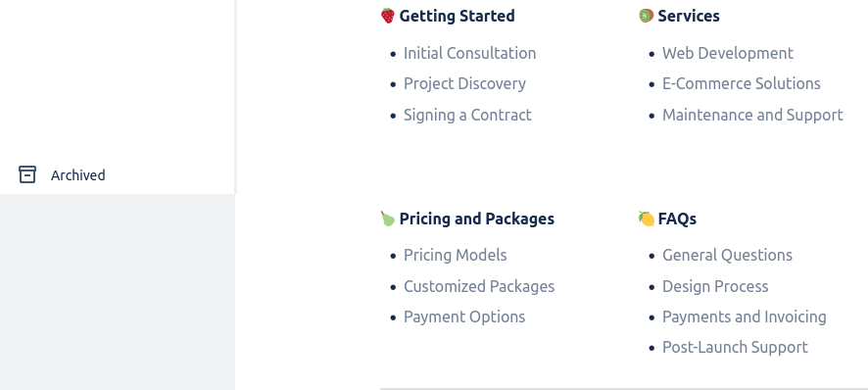
Task: Open the Signing a Contract link
Action: pyautogui.click(x=467, y=115)
